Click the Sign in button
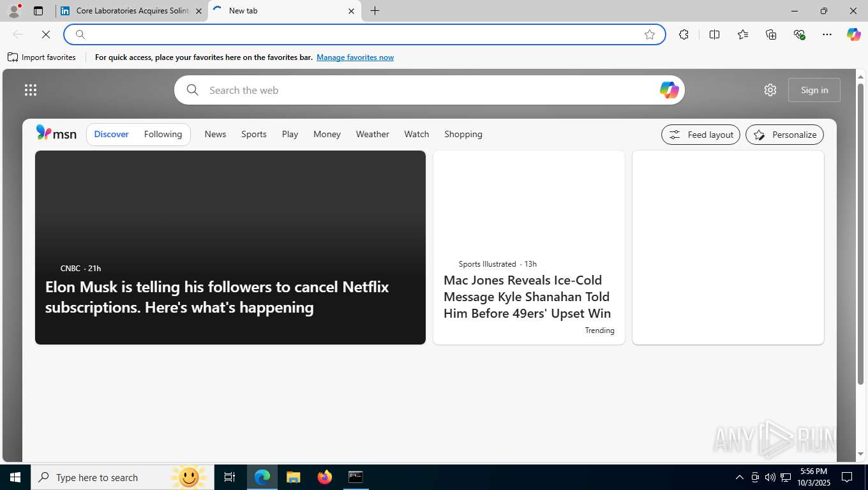 click(x=814, y=90)
